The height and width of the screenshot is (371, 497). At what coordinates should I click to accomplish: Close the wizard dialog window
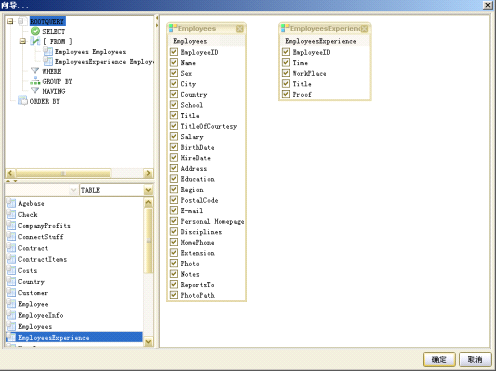point(488,5)
